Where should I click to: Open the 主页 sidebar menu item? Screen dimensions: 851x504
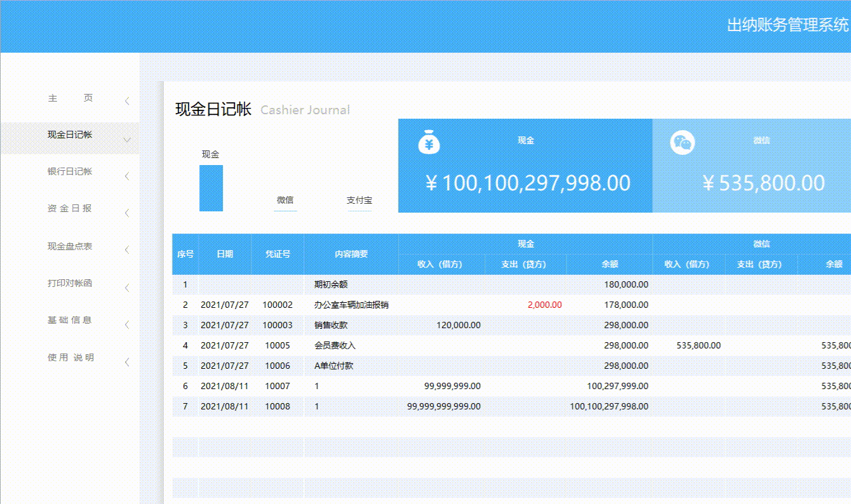70,98
